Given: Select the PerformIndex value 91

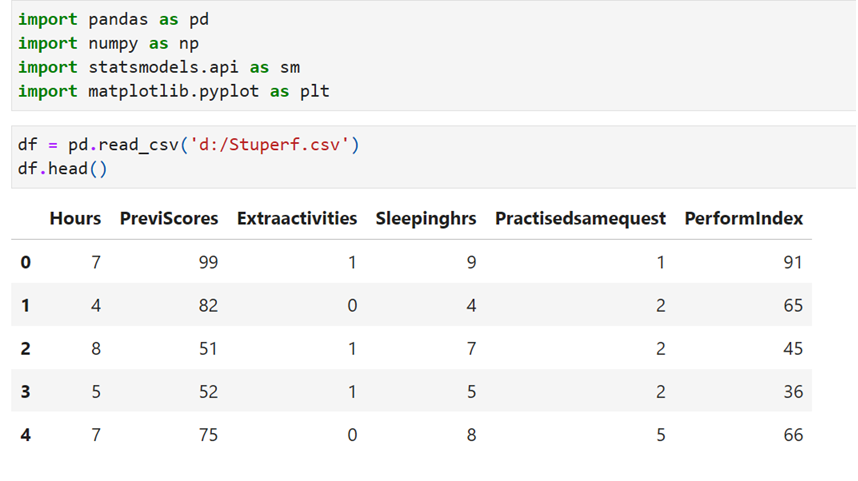Looking at the screenshot, I should pos(792,263).
